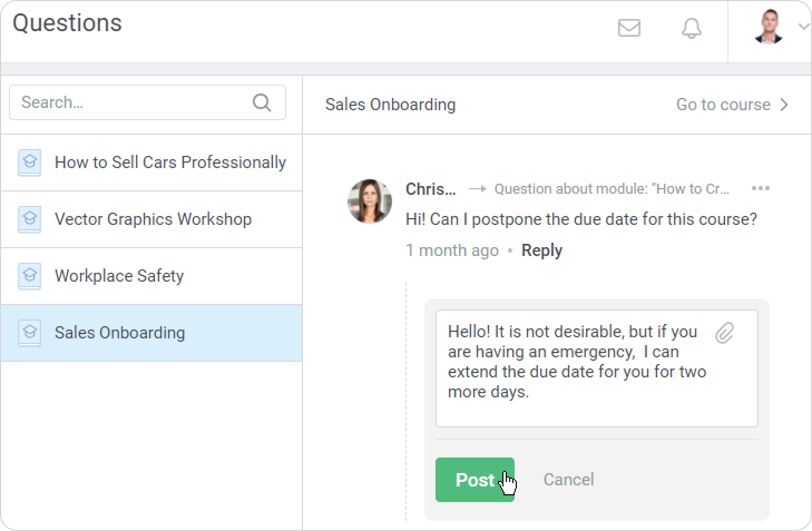The width and height of the screenshot is (812, 531).
Task: Click the 1 month ago timestamp
Action: click(x=452, y=250)
